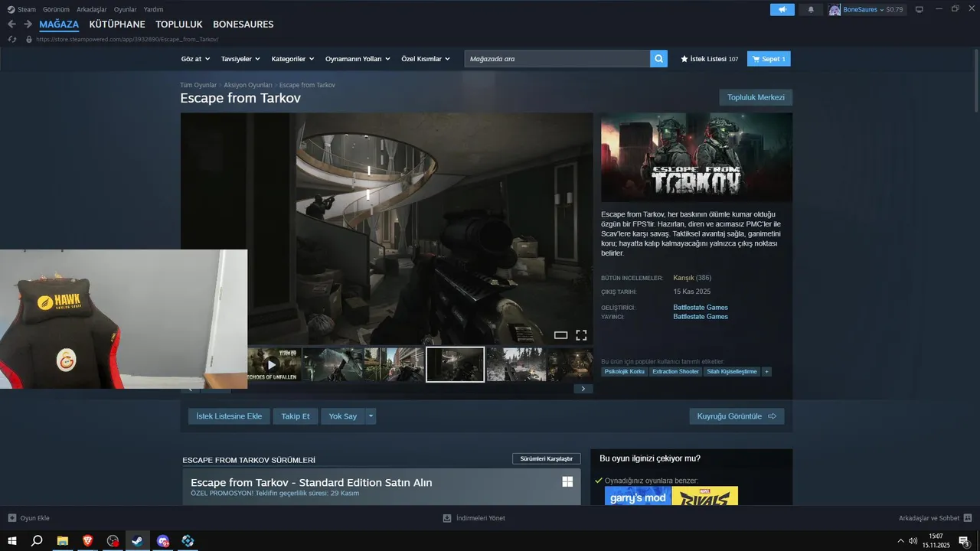Switch to the KÜTÜPHANE tab
This screenshot has width=980, height=551.
point(117,24)
